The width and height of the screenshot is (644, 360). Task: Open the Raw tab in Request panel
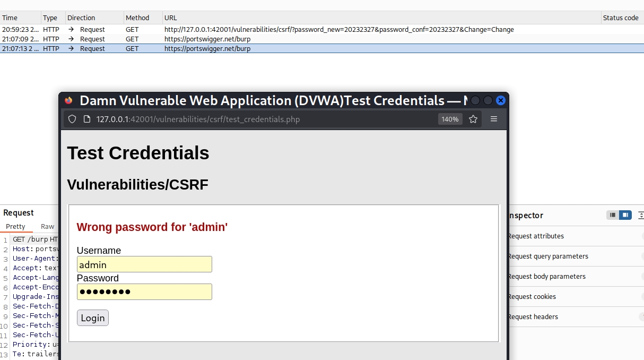[48, 226]
